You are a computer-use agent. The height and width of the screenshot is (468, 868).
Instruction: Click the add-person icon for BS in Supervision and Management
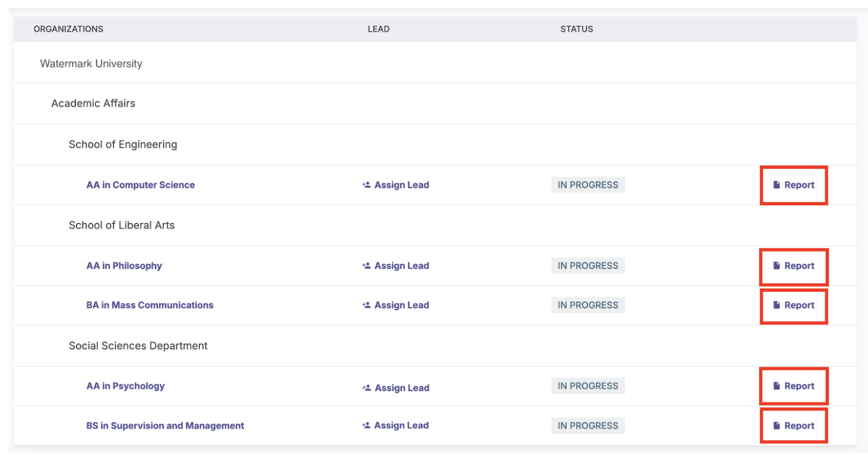[366, 426]
